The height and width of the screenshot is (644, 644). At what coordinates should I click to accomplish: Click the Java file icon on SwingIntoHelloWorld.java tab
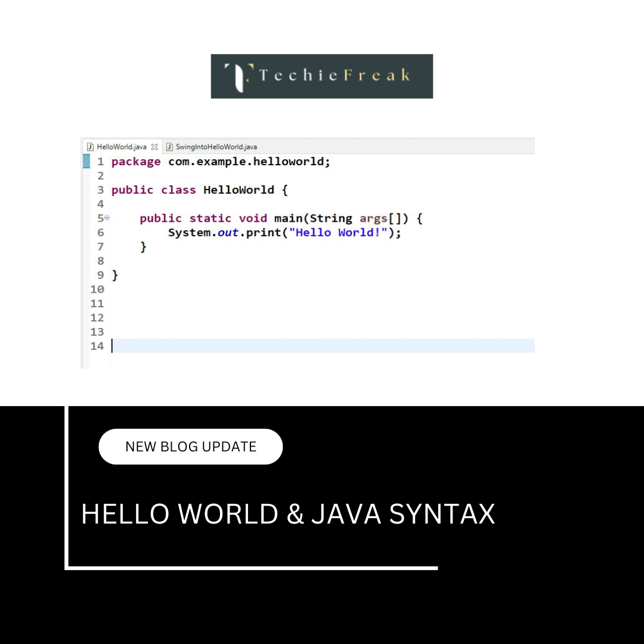coord(169,147)
